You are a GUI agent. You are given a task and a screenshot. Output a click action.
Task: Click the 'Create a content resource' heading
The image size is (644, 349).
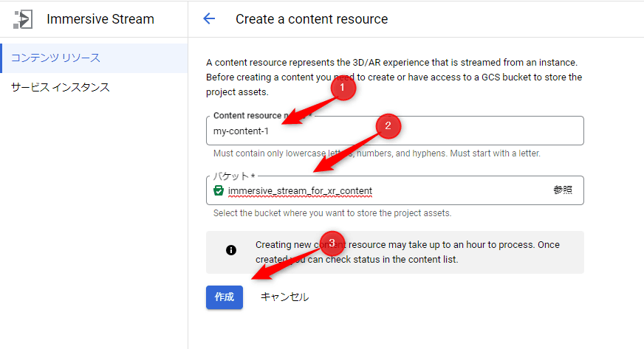pyautogui.click(x=312, y=19)
